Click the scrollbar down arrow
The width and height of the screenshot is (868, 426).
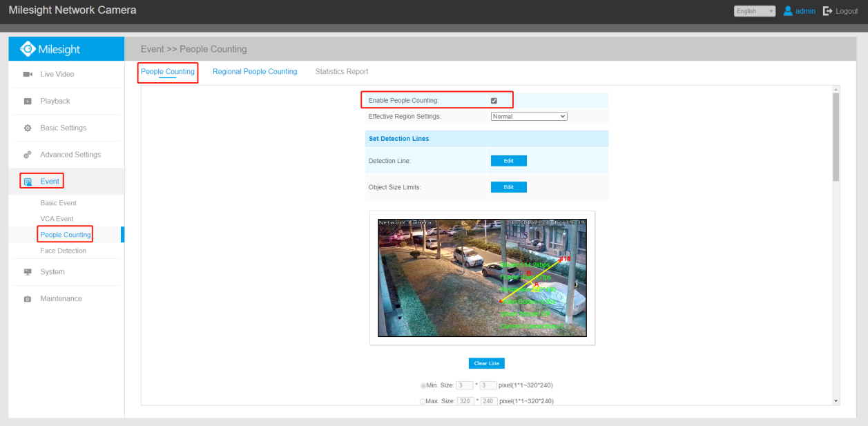(x=836, y=400)
